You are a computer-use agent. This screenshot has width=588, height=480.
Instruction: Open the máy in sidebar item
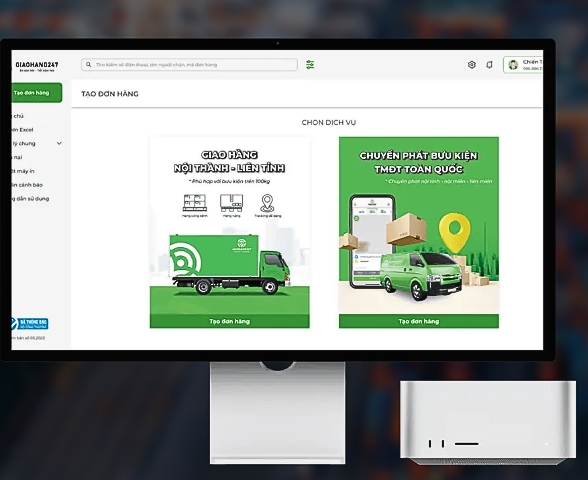pos(23,171)
